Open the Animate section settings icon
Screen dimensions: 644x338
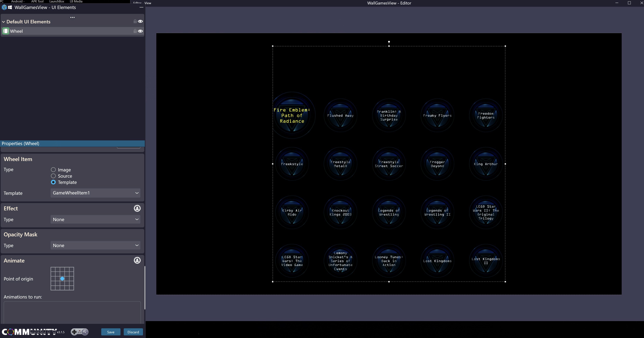click(x=137, y=260)
